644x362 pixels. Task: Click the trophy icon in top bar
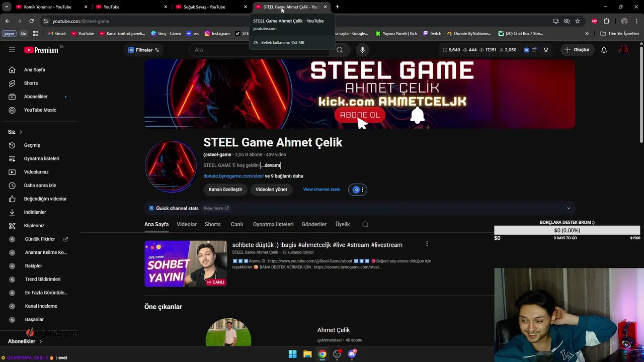[x=546, y=50]
